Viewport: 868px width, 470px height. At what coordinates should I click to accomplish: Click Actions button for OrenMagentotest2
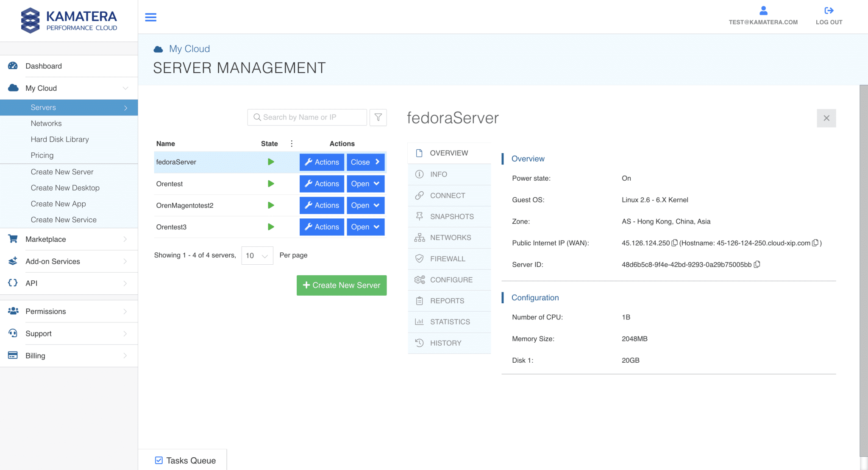pyautogui.click(x=322, y=205)
